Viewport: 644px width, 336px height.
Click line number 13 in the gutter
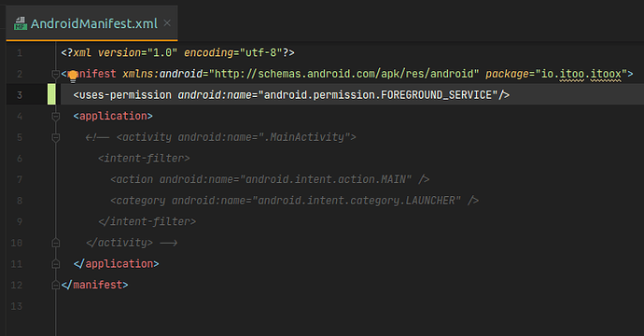pyautogui.click(x=17, y=306)
